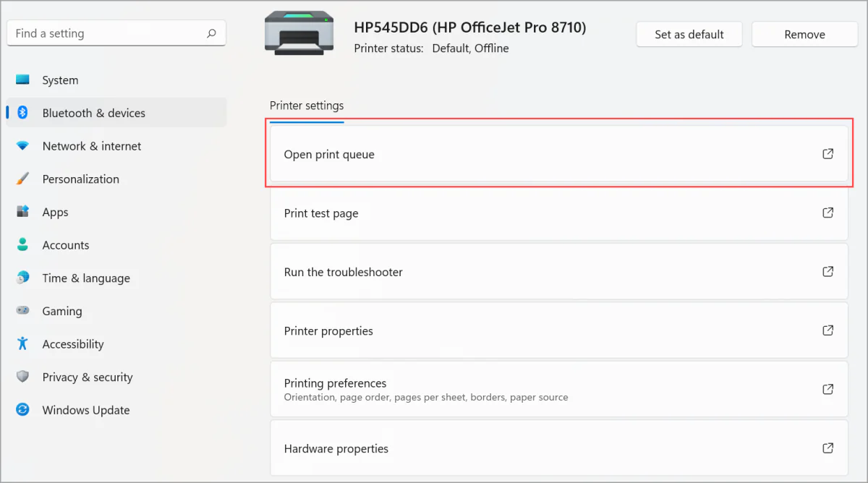
Task: Open Privacy & security via its shield icon
Action: coord(23,377)
